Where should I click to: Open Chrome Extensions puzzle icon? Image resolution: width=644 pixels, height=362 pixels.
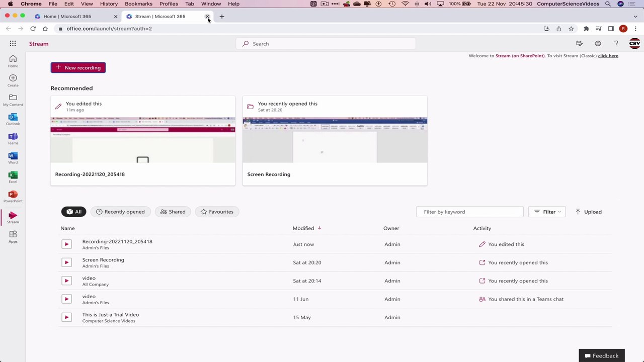point(586,29)
